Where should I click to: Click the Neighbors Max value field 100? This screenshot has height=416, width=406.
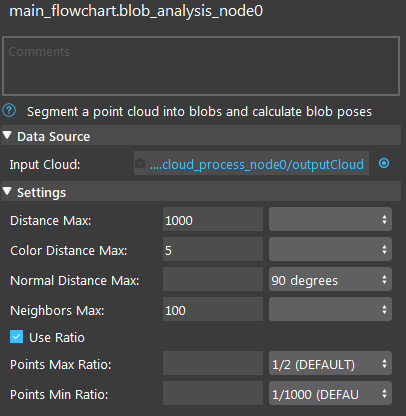point(213,310)
